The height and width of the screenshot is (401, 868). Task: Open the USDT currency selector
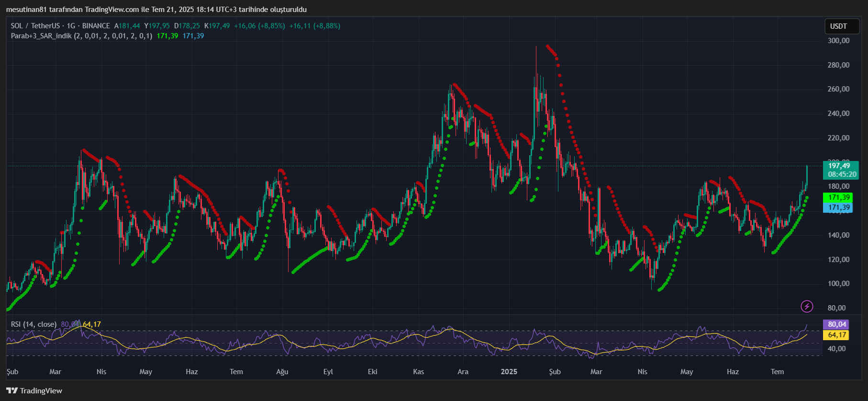842,26
